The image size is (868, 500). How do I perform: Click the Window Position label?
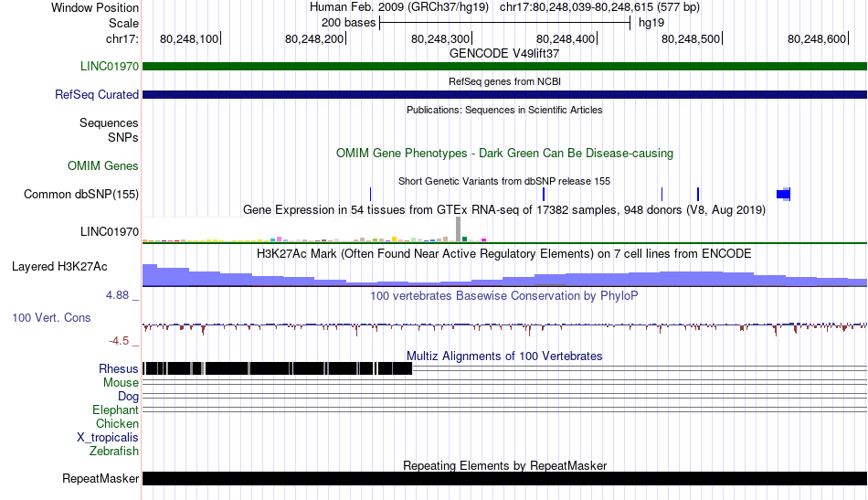click(95, 7)
